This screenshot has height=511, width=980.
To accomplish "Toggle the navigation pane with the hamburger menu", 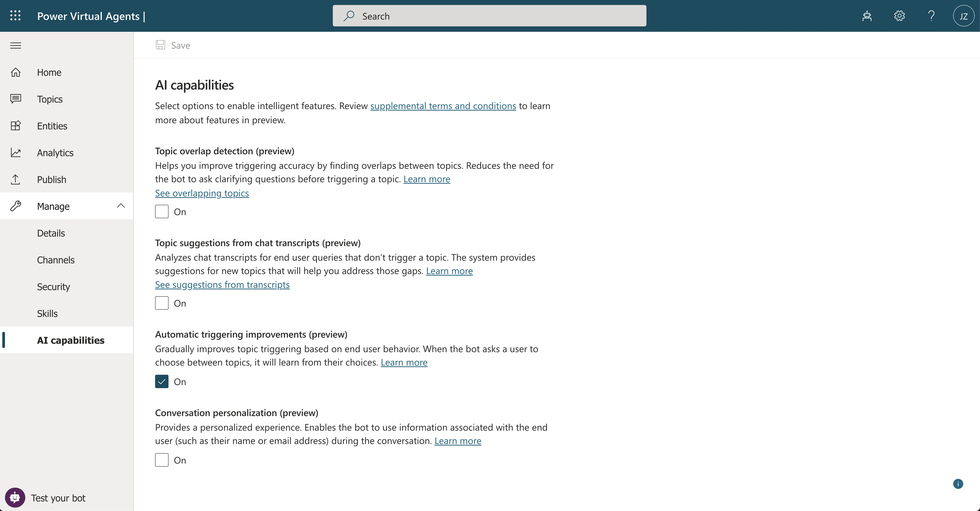I will coord(16,45).
